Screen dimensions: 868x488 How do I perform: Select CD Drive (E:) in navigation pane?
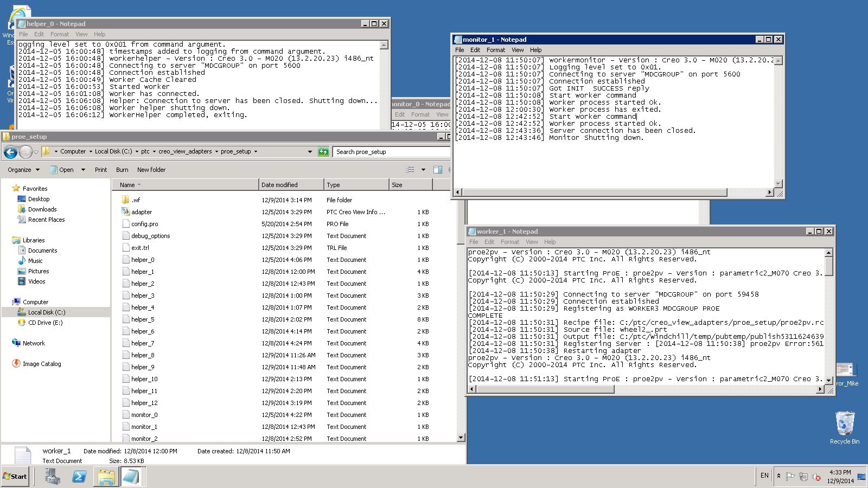coord(45,323)
